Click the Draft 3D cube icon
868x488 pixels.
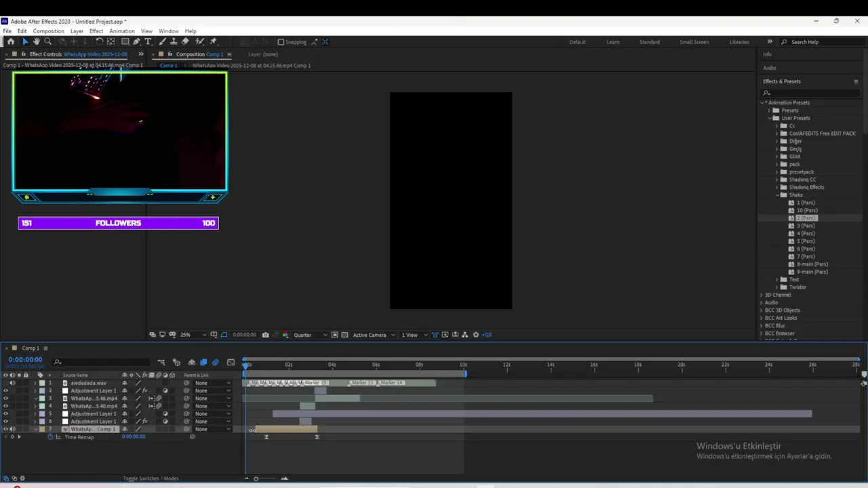(176, 363)
